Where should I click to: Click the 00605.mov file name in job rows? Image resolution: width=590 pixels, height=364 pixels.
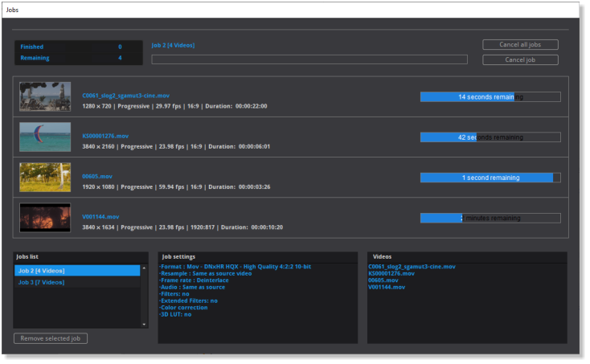[x=97, y=176]
